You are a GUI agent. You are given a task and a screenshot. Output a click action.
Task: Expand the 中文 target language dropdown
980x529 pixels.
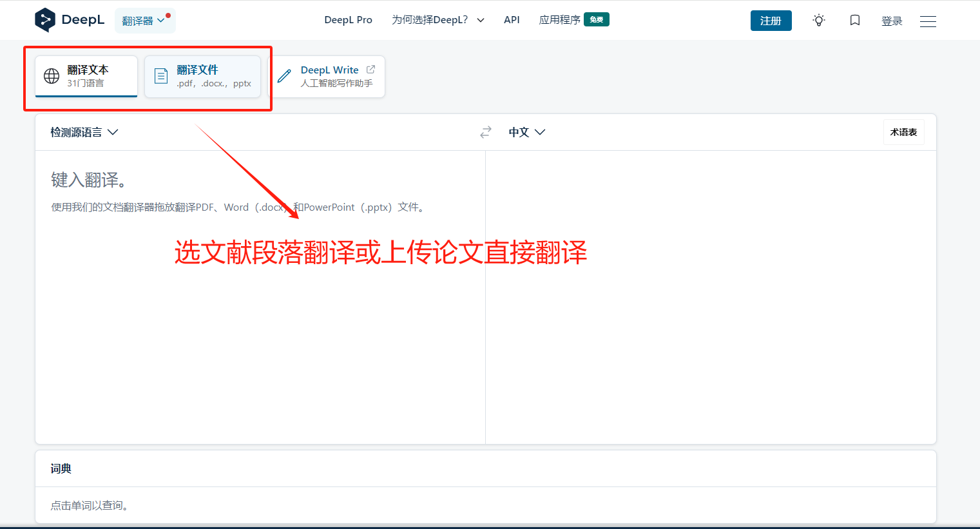527,132
